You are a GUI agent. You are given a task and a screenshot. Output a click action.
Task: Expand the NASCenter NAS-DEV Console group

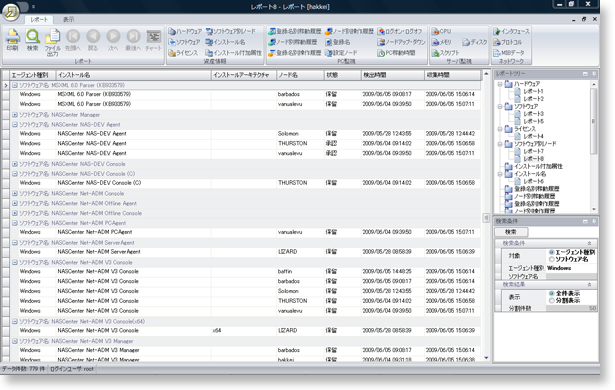point(15,164)
